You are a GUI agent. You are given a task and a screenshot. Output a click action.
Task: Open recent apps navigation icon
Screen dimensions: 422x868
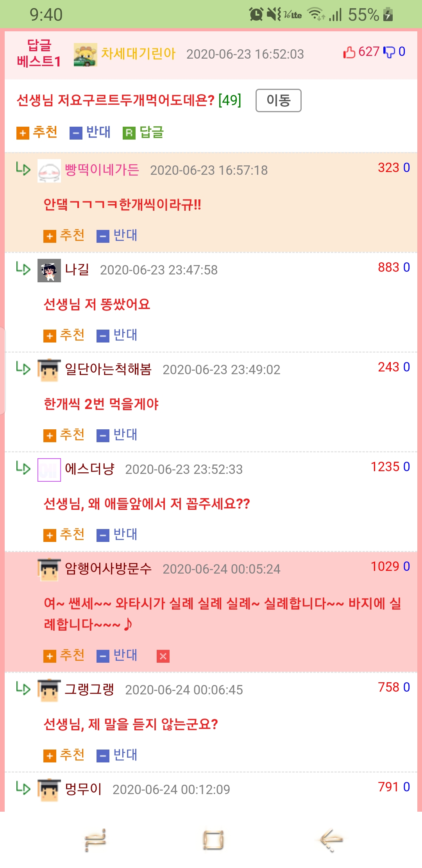[x=95, y=840]
